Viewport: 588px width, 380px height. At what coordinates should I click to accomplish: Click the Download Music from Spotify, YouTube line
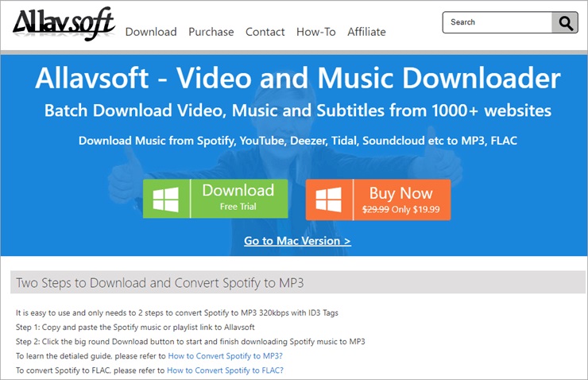pyautogui.click(x=298, y=141)
